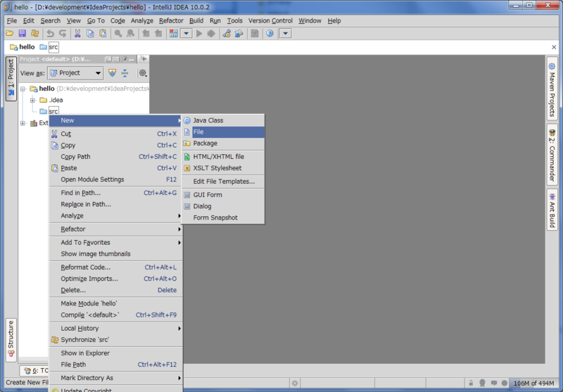Click the src breadcrumb in navigation bar

point(49,47)
